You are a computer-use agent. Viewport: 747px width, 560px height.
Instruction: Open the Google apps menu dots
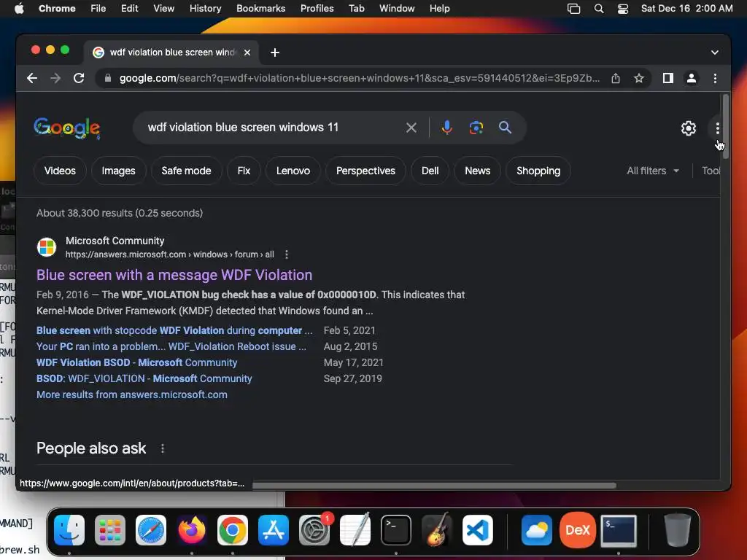(718, 128)
